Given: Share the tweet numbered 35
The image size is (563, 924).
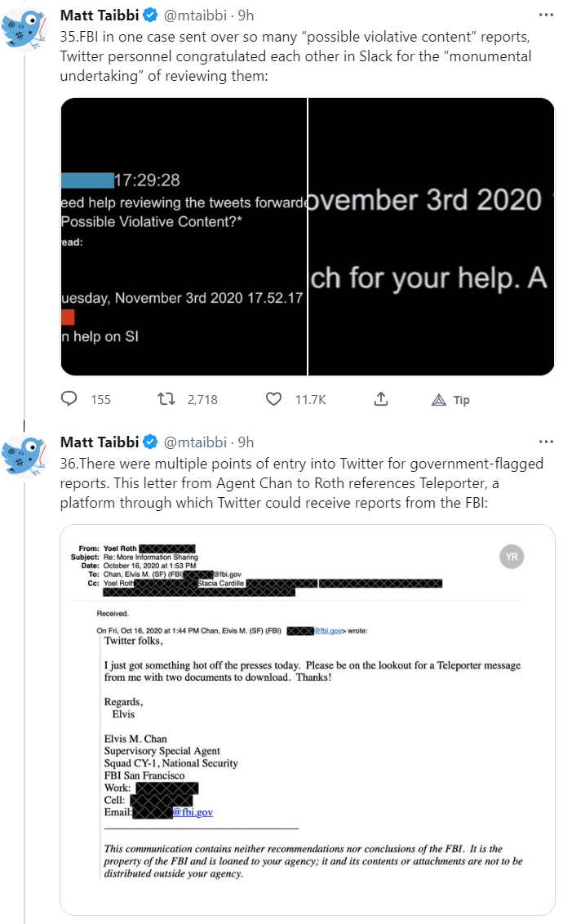Looking at the screenshot, I should [x=381, y=399].
